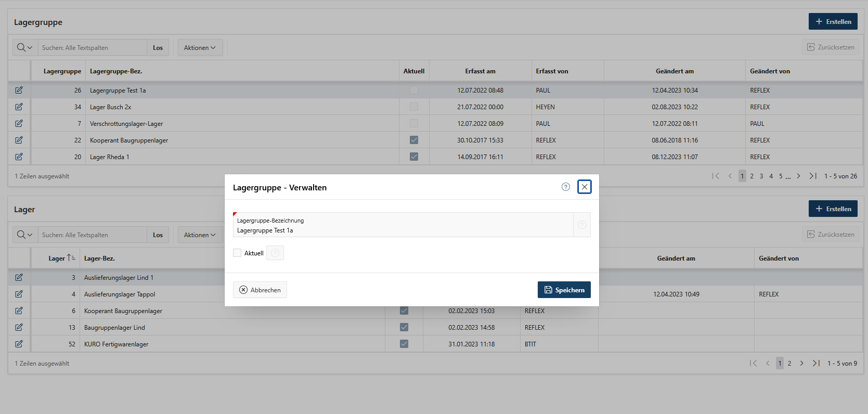Viewport: 868px width, 414px height.
Task: Click edit pencil for Lager Rheda 1
Action: point(19,157)
